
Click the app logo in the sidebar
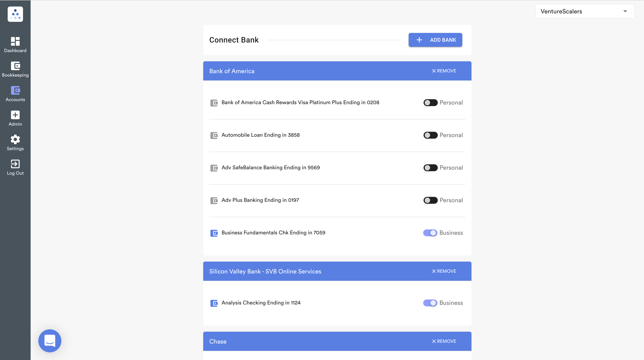15,14
